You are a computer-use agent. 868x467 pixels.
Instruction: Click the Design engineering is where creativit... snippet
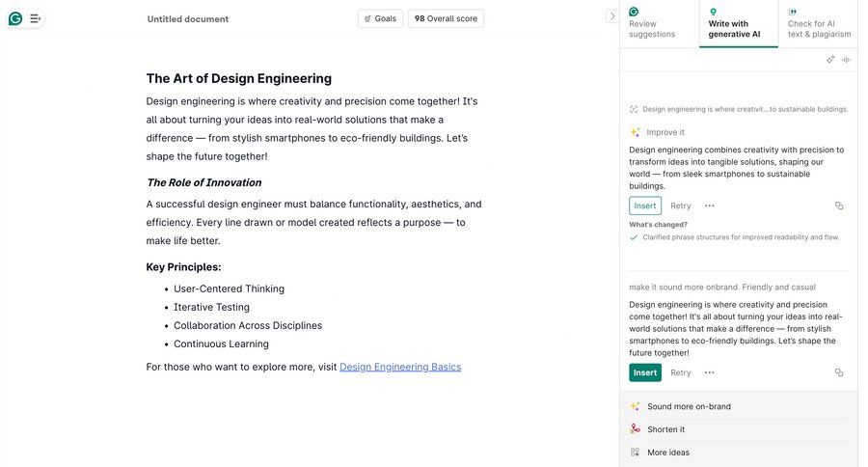746,109
